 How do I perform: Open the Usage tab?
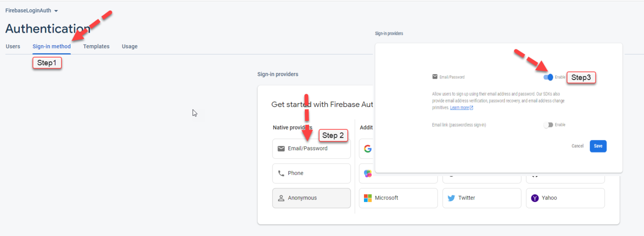pyautogui.click(x=130, y=46)
